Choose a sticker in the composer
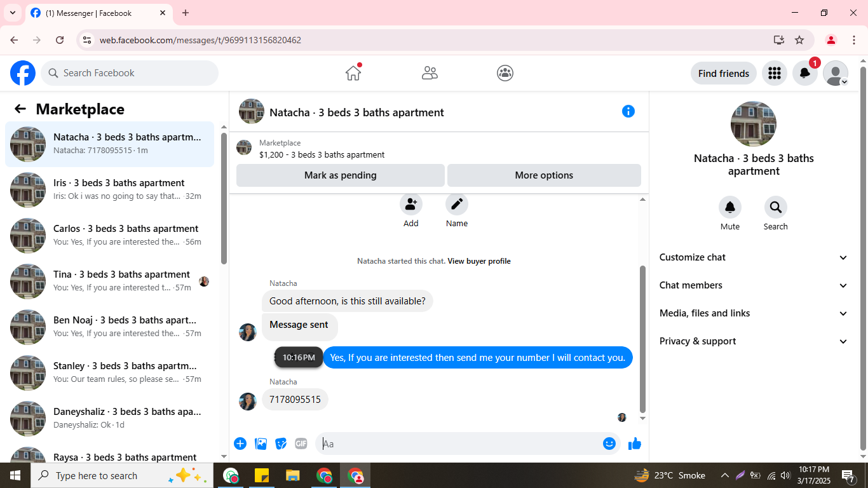 click(281, 444)
